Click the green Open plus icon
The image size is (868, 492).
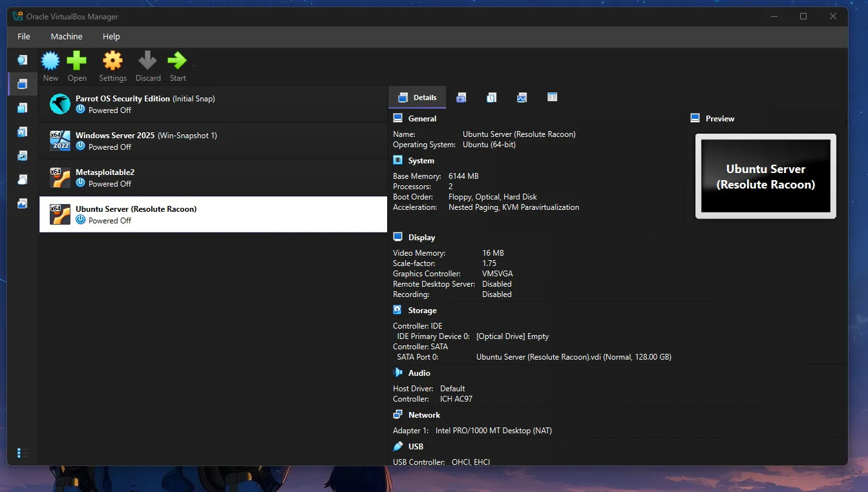[76, 61]
